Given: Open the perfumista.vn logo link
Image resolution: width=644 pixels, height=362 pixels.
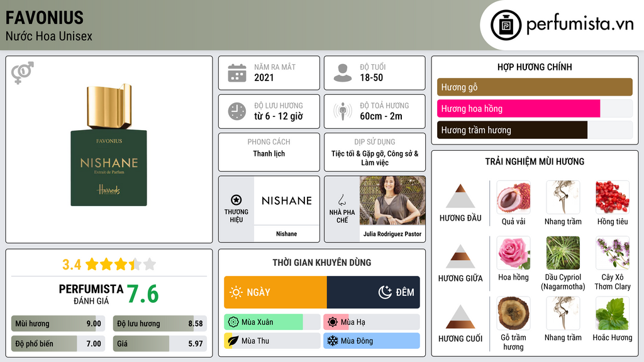Looking at the screenshot, I should point(563,25).
